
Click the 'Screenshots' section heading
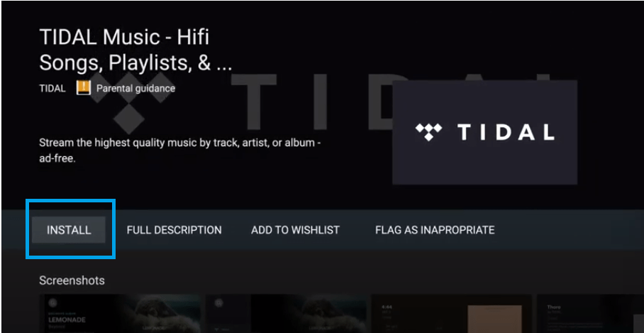(x=72, y=280)
